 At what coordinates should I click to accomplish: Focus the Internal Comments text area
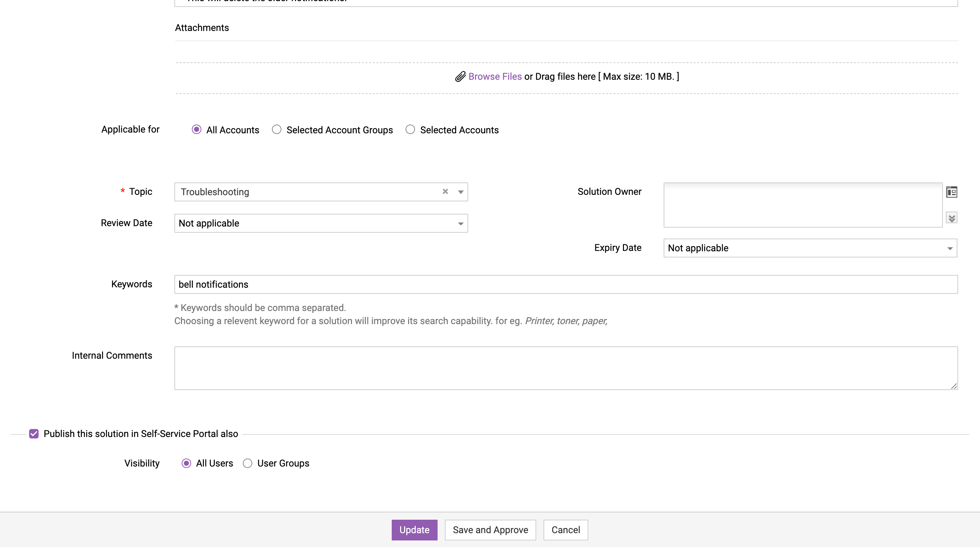(566, 368)
